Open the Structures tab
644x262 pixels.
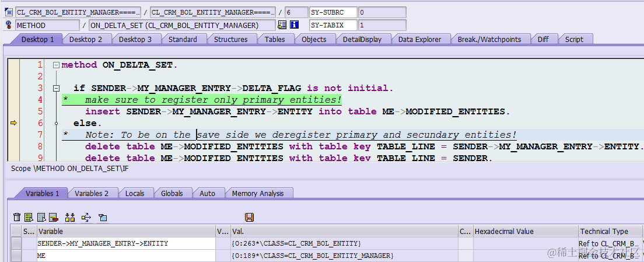[230, 40]
